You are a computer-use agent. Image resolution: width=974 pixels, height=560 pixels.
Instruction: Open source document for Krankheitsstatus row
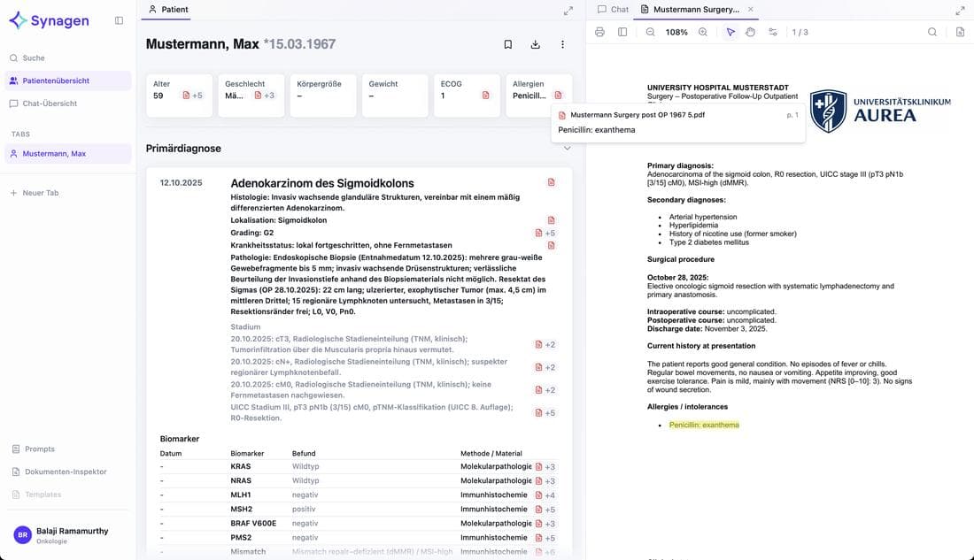pos(551,246)
